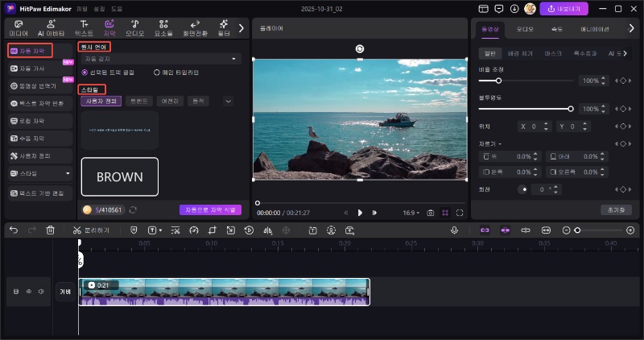Switch to the '오디오' properties tab
644x340 pixels.
click(x=525, y=28)
